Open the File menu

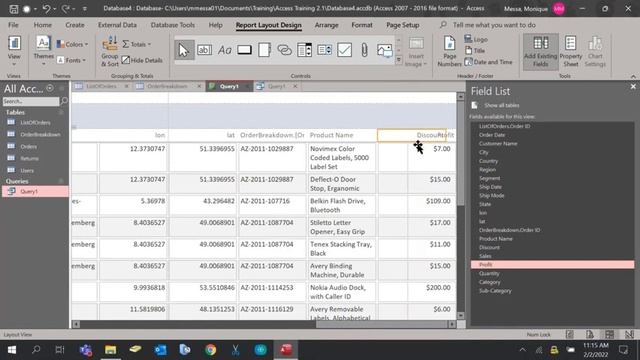point(13,25)
